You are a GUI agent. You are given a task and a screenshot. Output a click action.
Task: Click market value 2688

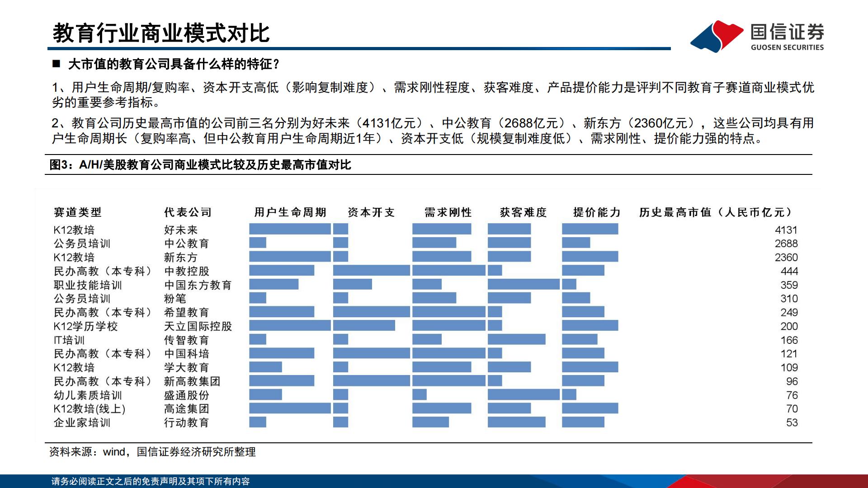pyautogui.click(x=786, y=244)
